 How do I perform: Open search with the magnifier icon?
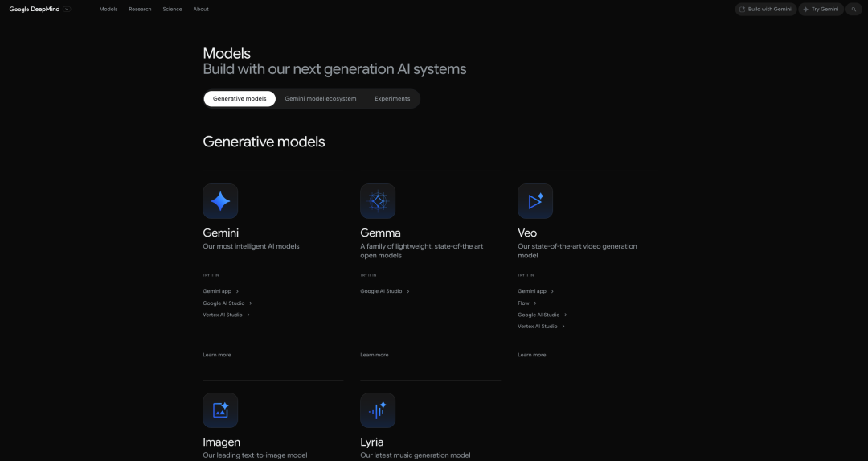coord(854,10)
